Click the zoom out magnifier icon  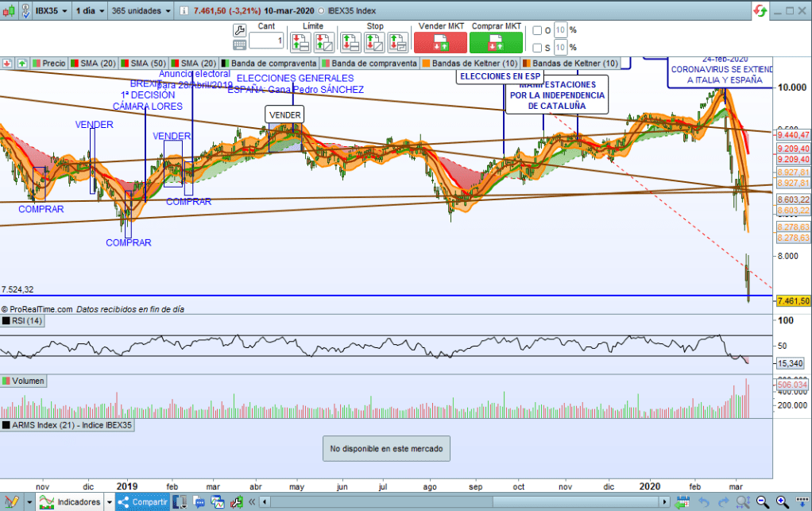(x=762, y=502)
